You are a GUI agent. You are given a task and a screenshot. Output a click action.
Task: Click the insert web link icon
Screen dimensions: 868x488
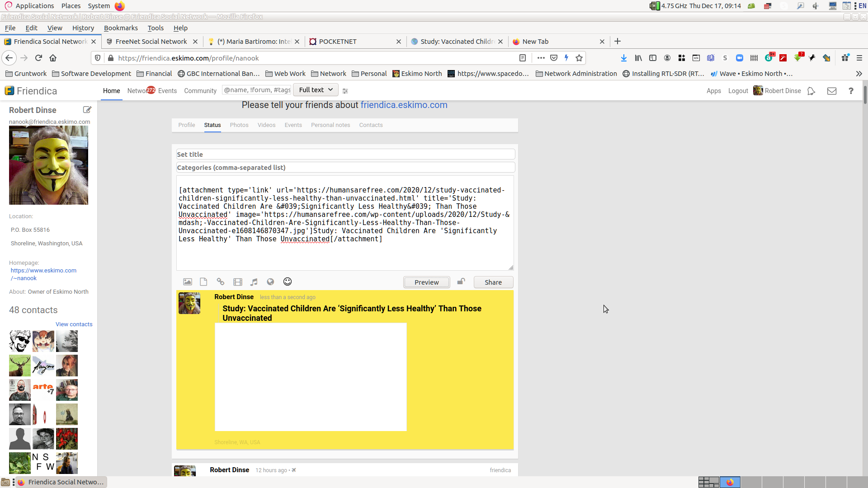(x=221, y=282)
